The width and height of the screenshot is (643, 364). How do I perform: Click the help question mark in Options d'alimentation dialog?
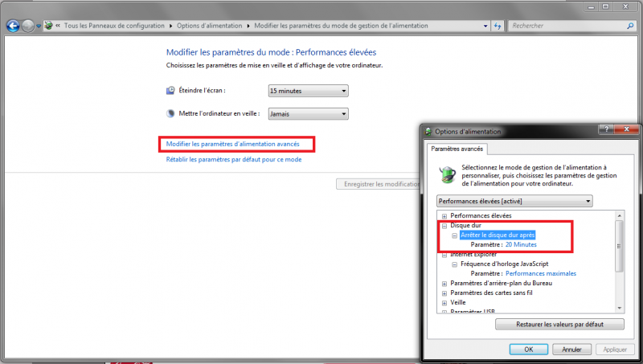607,129
